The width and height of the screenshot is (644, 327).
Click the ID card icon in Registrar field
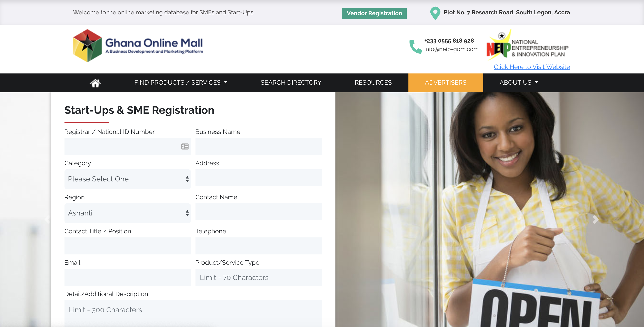(x=185, y=146)
